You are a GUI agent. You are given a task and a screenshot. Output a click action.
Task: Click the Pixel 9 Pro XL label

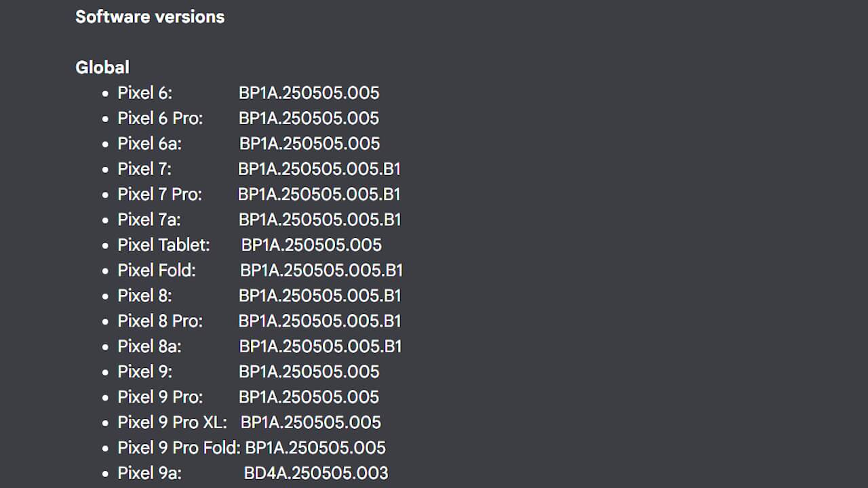(172, 422)
